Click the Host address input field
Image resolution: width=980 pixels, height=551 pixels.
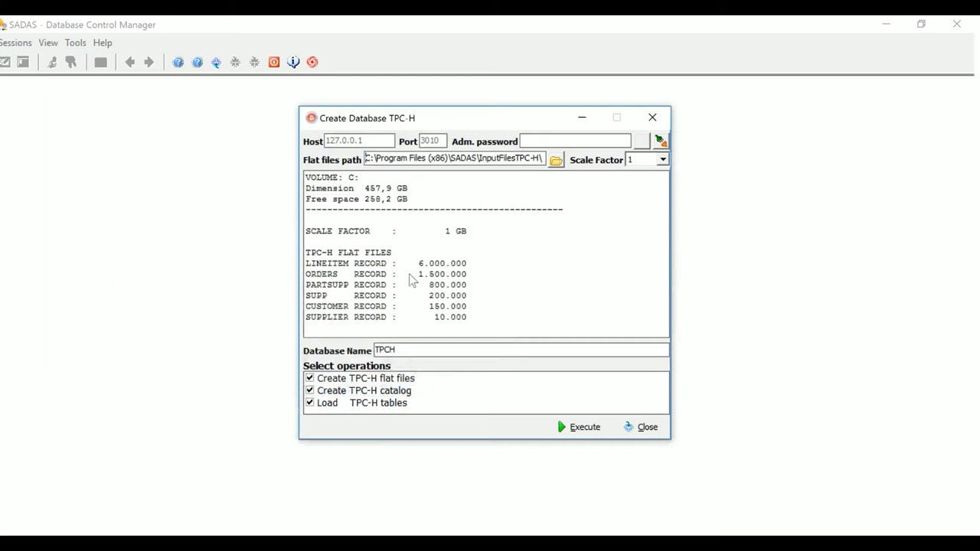point(358,141)
